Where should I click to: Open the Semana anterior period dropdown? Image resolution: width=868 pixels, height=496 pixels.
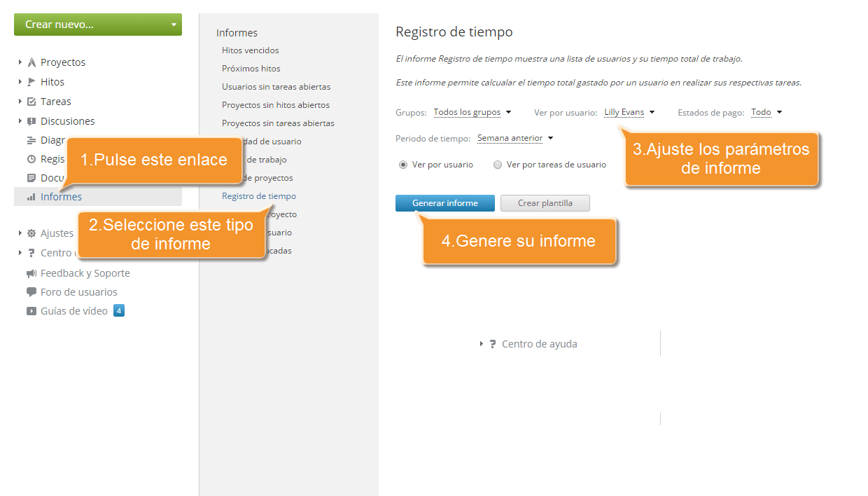(515, 138)
